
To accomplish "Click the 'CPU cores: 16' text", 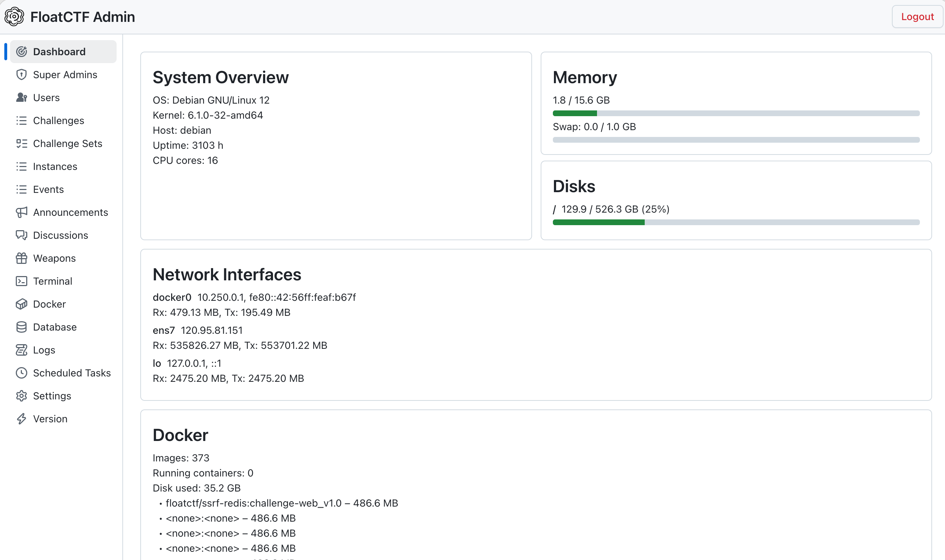I will [185, 161].
